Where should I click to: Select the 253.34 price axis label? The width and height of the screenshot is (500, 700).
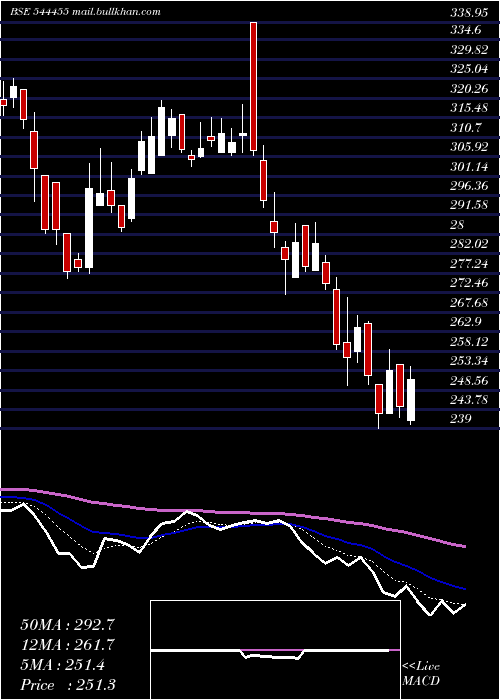coord(469,361)
